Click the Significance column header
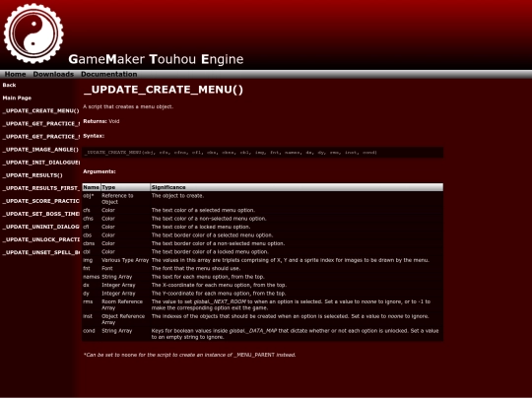The height and width of the screenshot is (399, 532). [297, 187]
